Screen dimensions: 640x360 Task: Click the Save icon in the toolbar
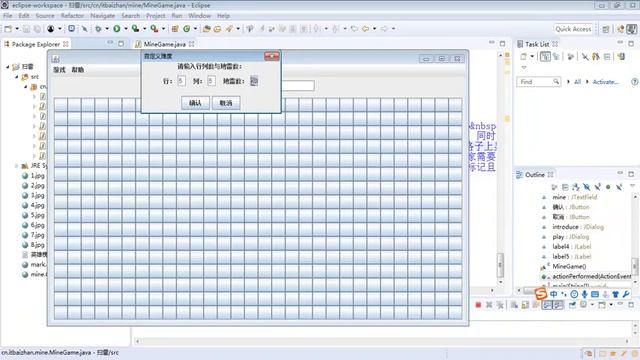26,29
